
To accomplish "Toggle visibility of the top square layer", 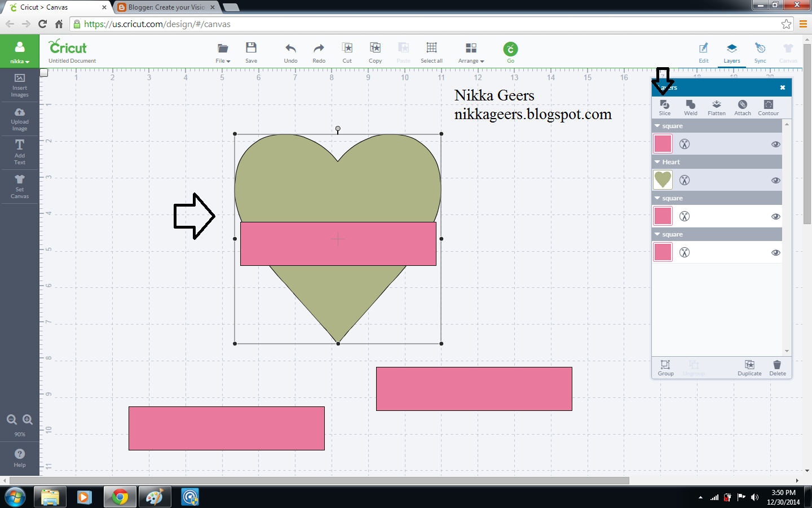I will click(776, 144).
